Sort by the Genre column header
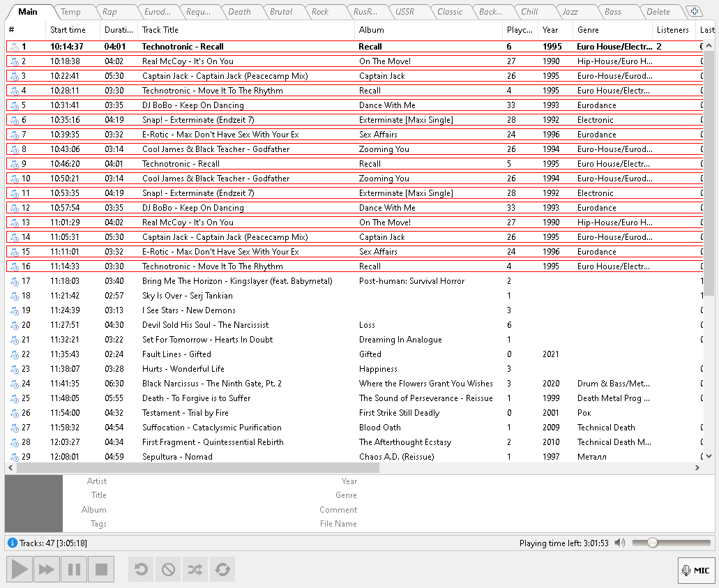The height and width of the screenshot is (588, 719). [x=612, y=30]
